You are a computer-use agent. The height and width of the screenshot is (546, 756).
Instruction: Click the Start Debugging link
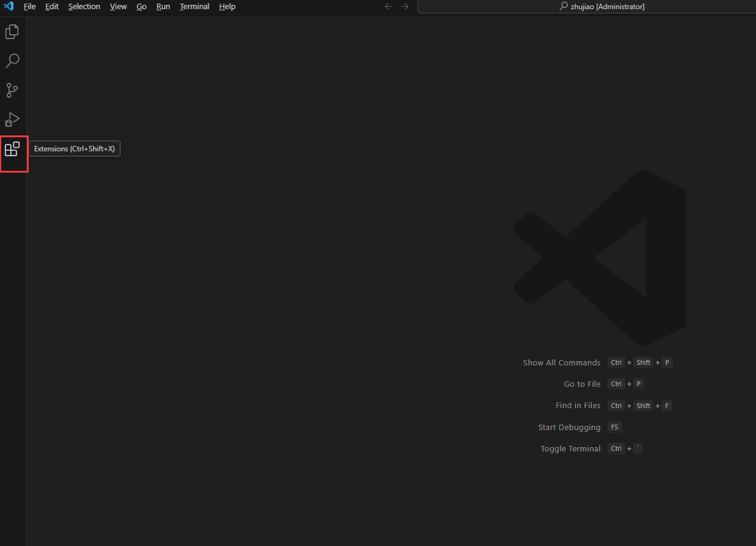[569, 427]
